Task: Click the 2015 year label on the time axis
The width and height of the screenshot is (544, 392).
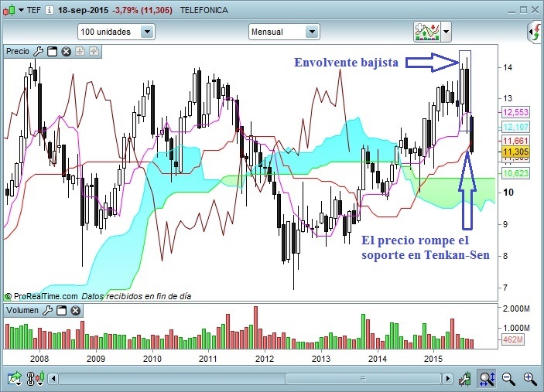Action: (x=433, y=359)
